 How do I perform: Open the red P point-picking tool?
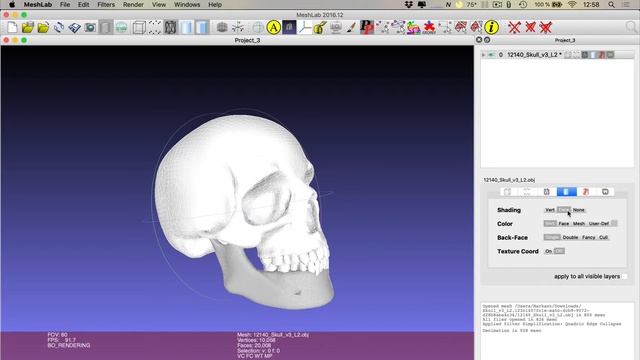[367, 27]
